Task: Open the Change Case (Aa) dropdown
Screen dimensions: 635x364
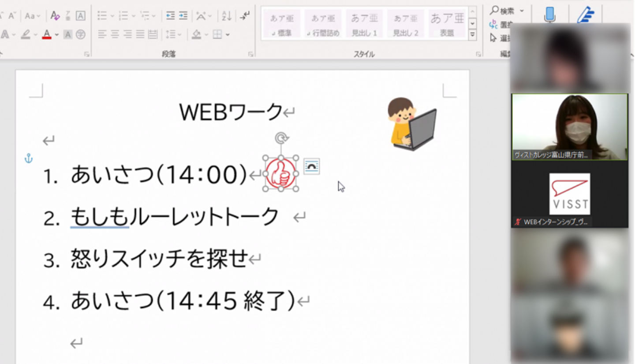Action: coord(33,16)
